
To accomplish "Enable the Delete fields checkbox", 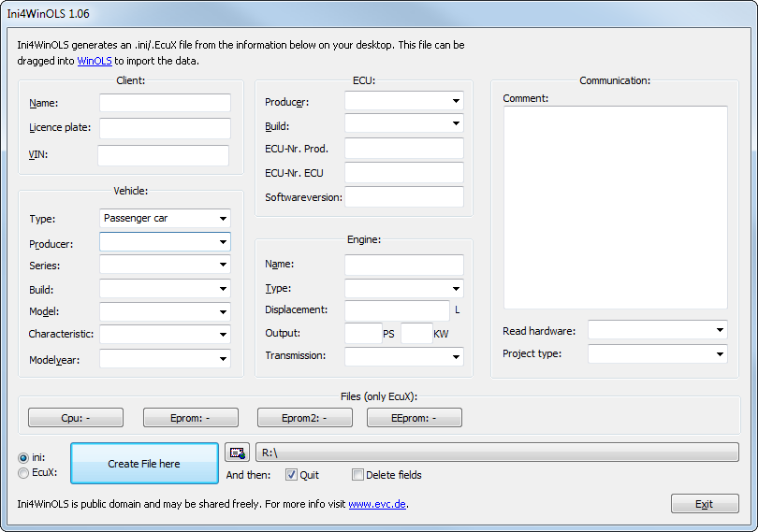I will [x=357, y=475].
